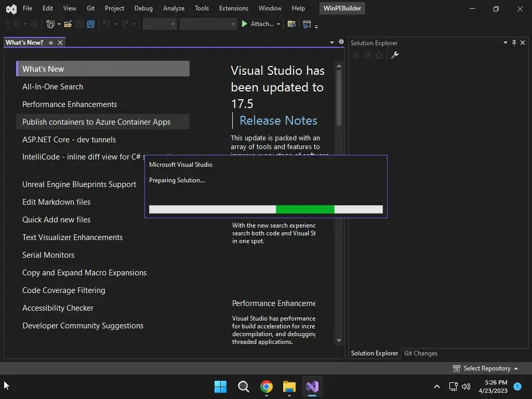
Task: Click the Navigate Backward toolbar icon
Action: pyautogui.click(x=16, y=24)
